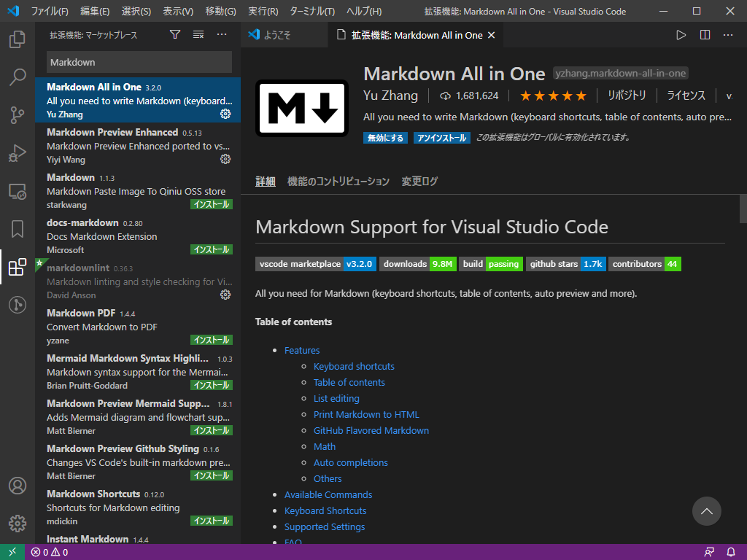Open Extensions view icon in activity bar
Viewport: 747px width, 560px height.
point(18,267)
